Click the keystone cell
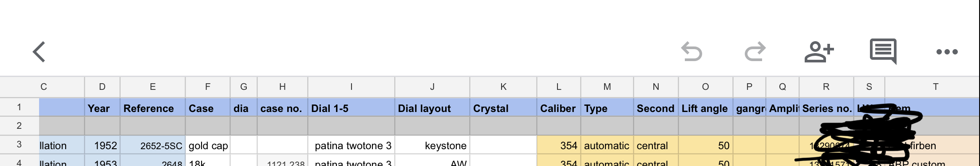The width and height of the screenshot is (980, 166). [432, 145]
